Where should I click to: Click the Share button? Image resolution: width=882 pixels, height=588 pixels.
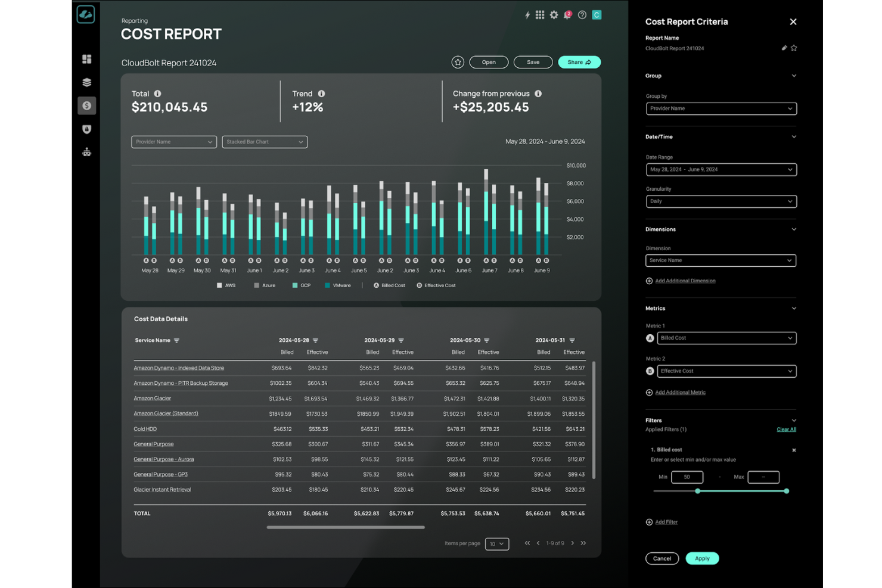(579, 62)
